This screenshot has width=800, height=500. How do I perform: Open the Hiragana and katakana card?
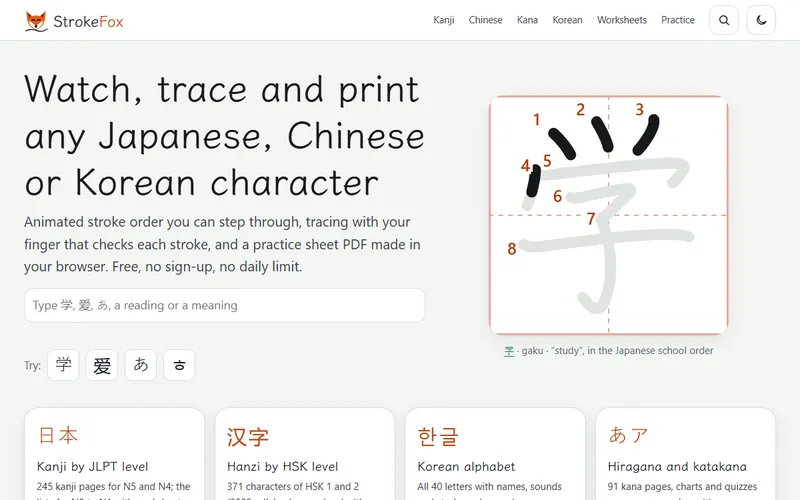pos(685,454)
